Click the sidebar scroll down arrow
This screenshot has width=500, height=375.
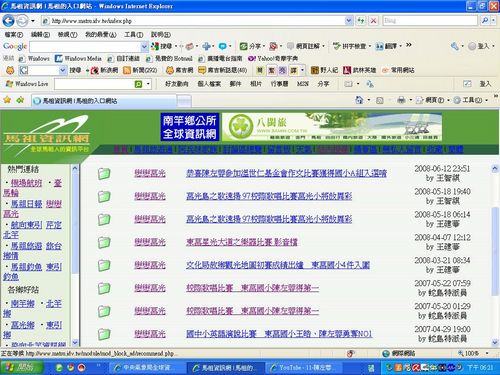[75, 342]
